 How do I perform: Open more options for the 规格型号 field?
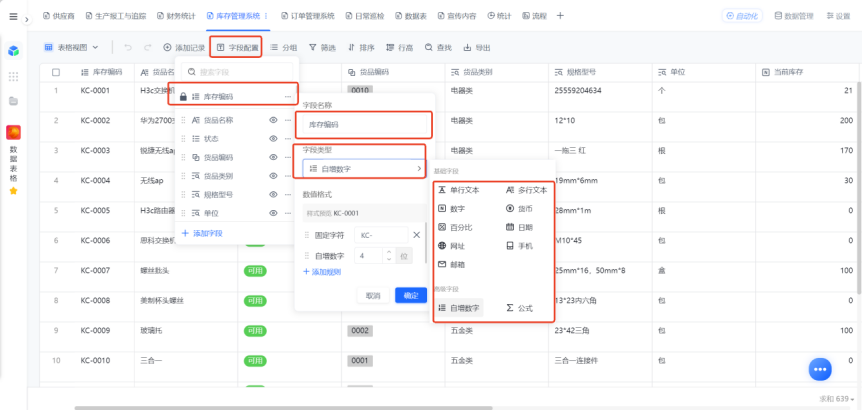tap(288, 195)
